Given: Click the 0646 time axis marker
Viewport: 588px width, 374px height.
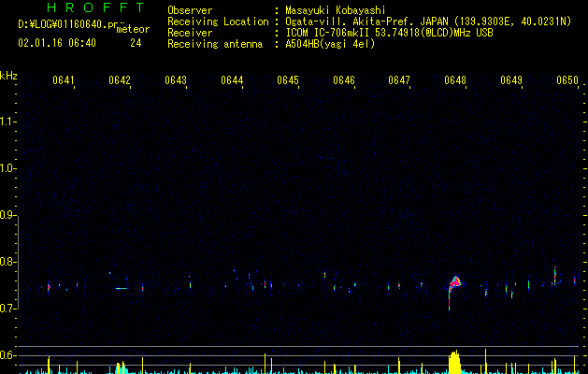Looking at the screenshot, I should (x=344, y=80).
